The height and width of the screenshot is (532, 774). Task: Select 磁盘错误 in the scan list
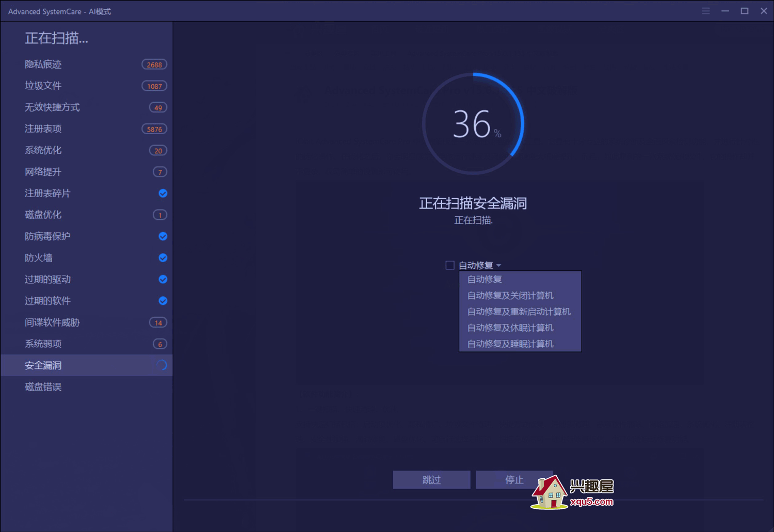pos(87,387)
